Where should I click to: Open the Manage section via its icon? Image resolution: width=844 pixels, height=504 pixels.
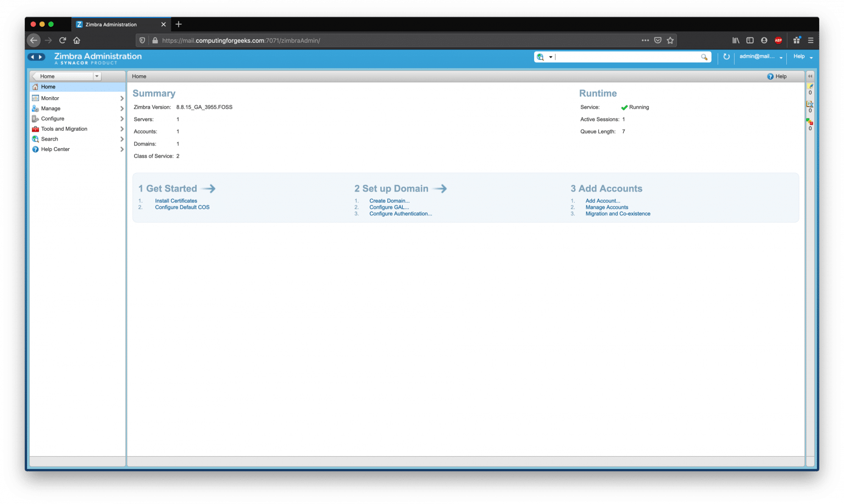(36, 108)
